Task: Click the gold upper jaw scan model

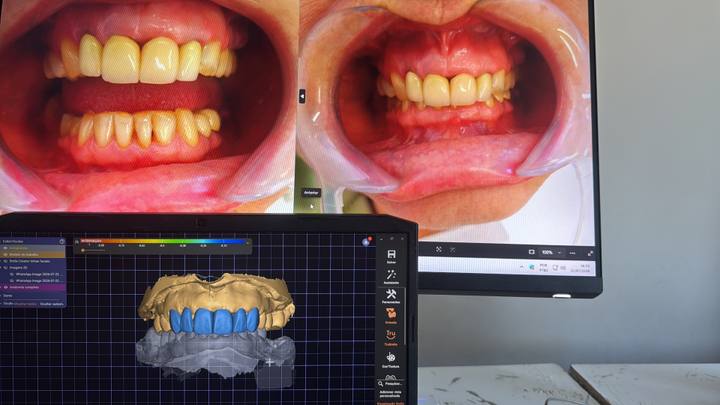Action: click(216, 292)
